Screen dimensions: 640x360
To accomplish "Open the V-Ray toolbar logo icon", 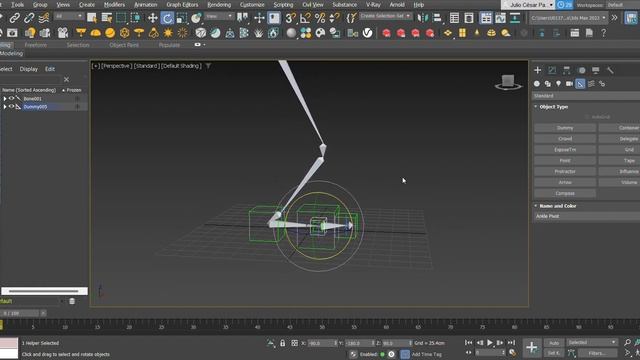I will 367,33.
